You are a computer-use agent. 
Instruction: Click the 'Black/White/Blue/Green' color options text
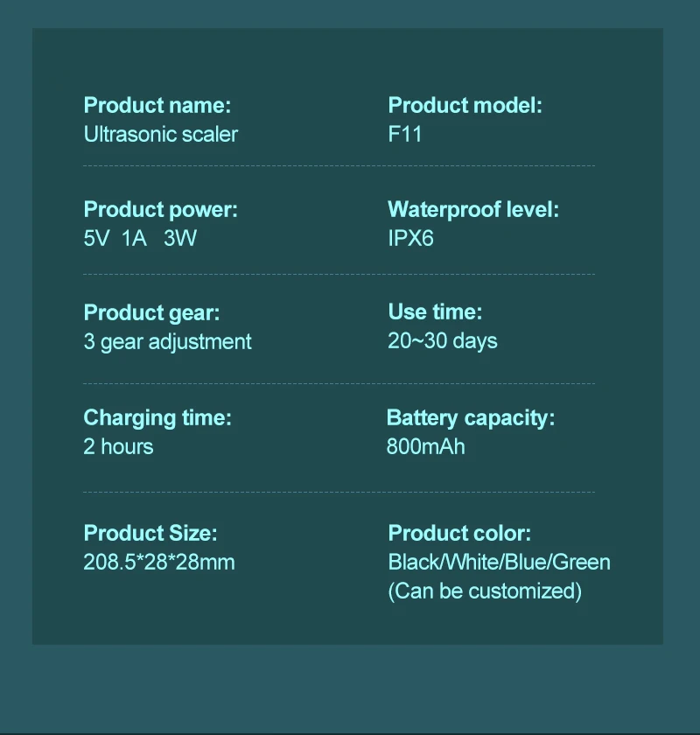pyautogui.click(x=499, y=562)
